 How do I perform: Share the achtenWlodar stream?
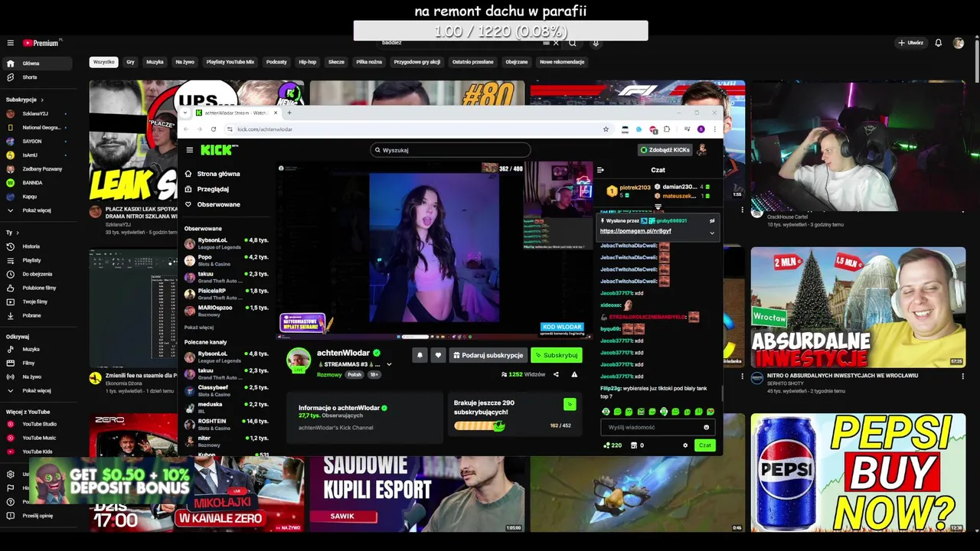556,374
